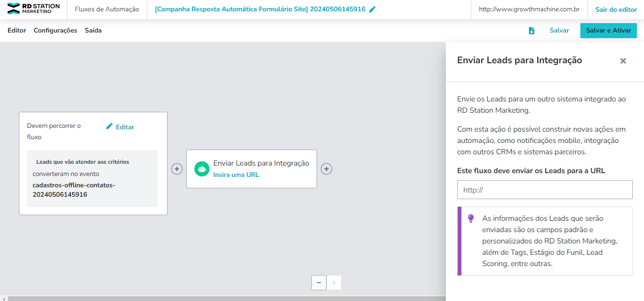Click the download file icon near Salvar
This screenshot has width=644, height=301.
coord(531,31)
